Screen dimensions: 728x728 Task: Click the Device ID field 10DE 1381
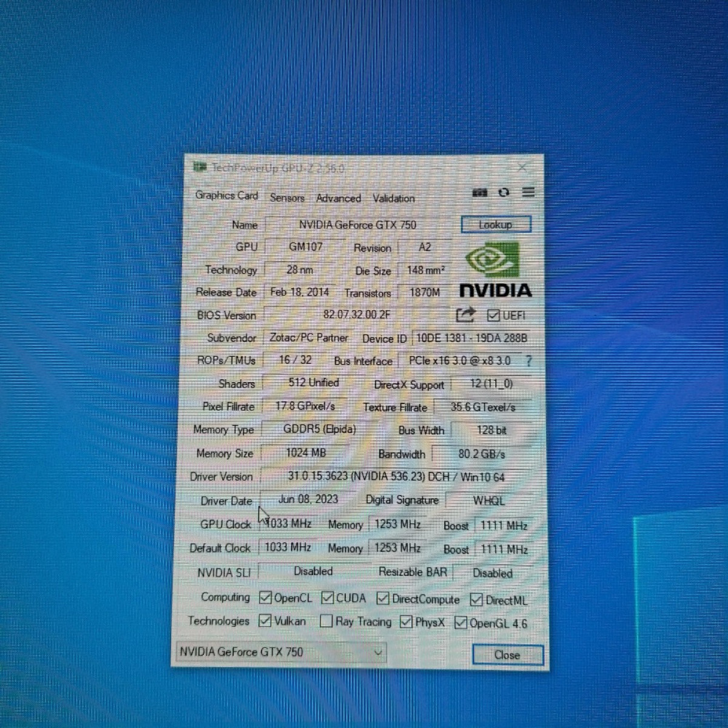pyautogui.click(x=472, y=338)
